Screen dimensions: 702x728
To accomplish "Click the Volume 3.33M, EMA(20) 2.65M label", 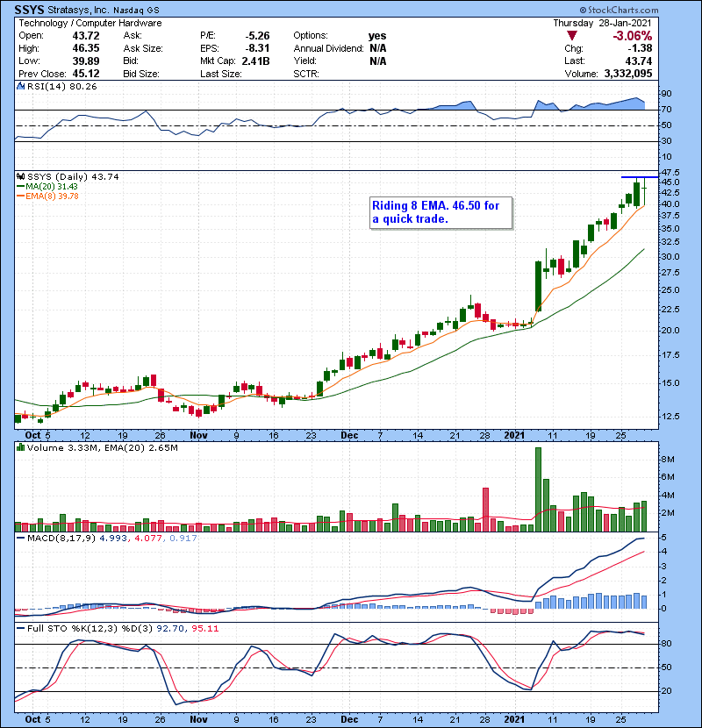I will coord(102,447).
